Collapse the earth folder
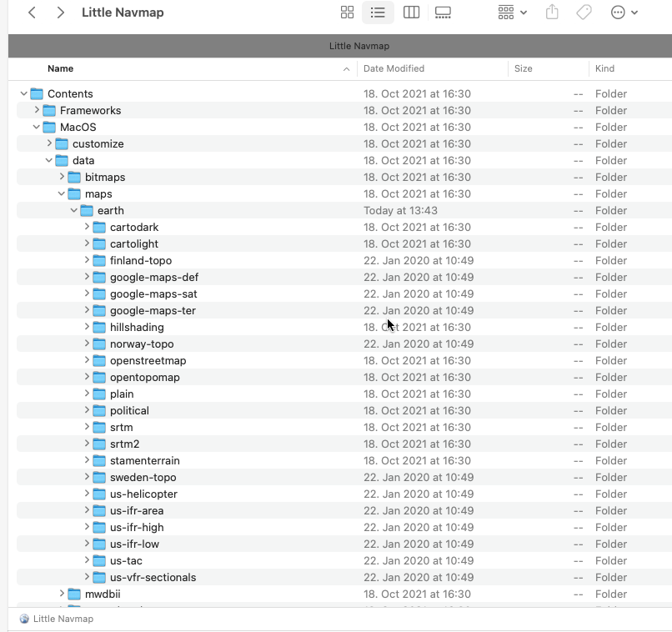This screenshot has width=672, height=632. coord(73,210)
